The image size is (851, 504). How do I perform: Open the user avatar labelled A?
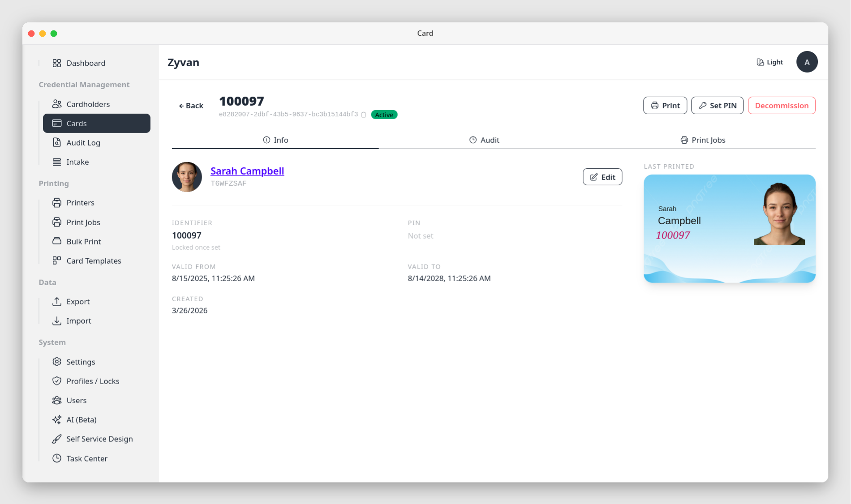807,62
